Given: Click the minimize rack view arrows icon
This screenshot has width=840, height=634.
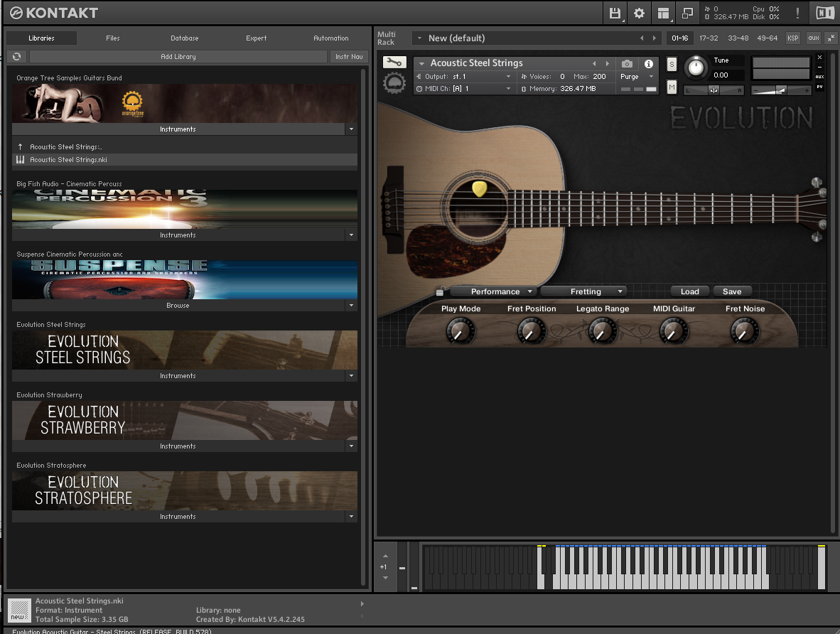Looking at the screenshot, I should click(x=830, y=38).
